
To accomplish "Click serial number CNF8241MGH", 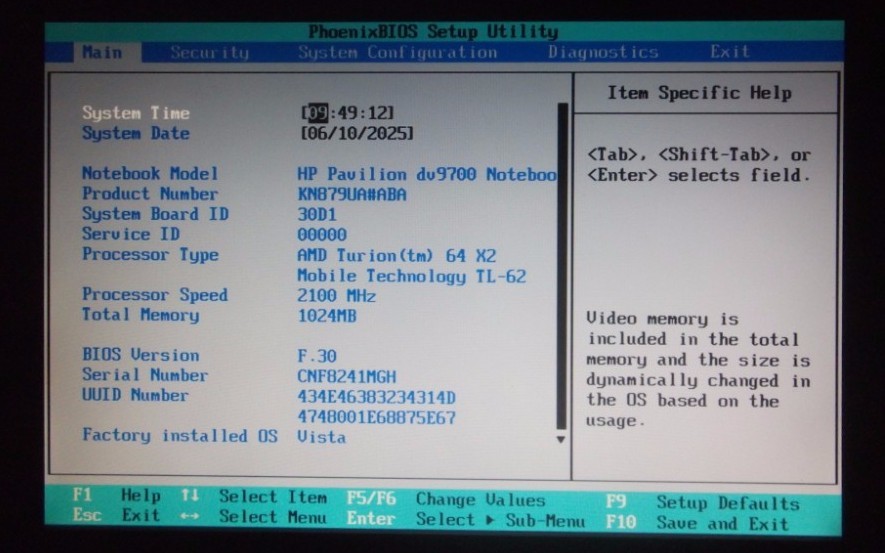I will point(347,376).
